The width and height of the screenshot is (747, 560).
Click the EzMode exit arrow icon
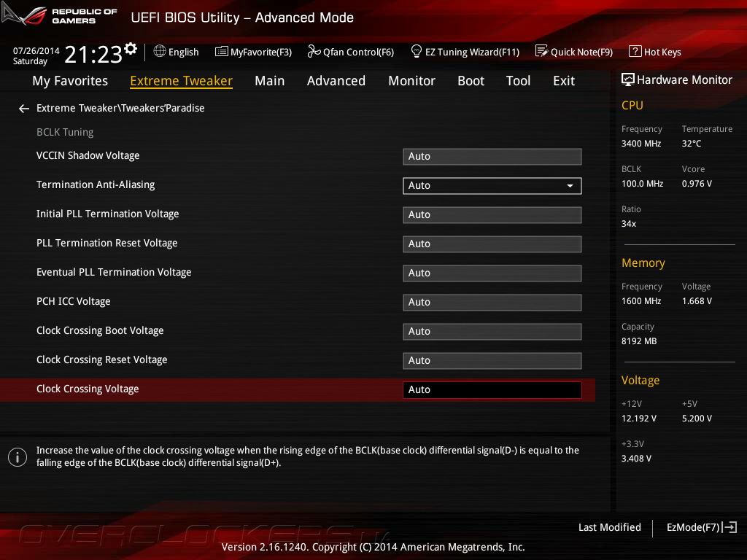click(x=729, y=527)
